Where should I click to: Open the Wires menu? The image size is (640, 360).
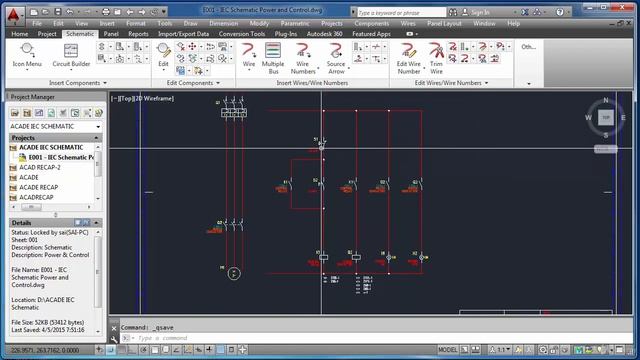pyautogui.click(x=408, y=24)
